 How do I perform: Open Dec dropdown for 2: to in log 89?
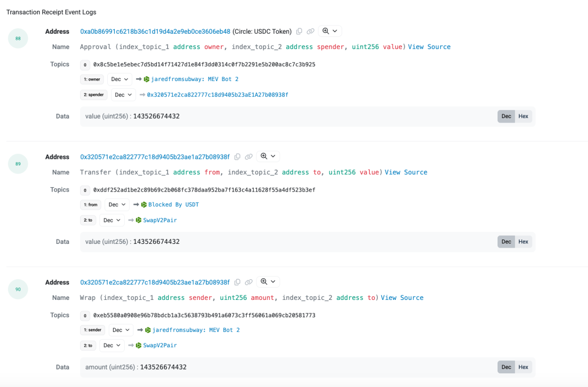(112, 220)
